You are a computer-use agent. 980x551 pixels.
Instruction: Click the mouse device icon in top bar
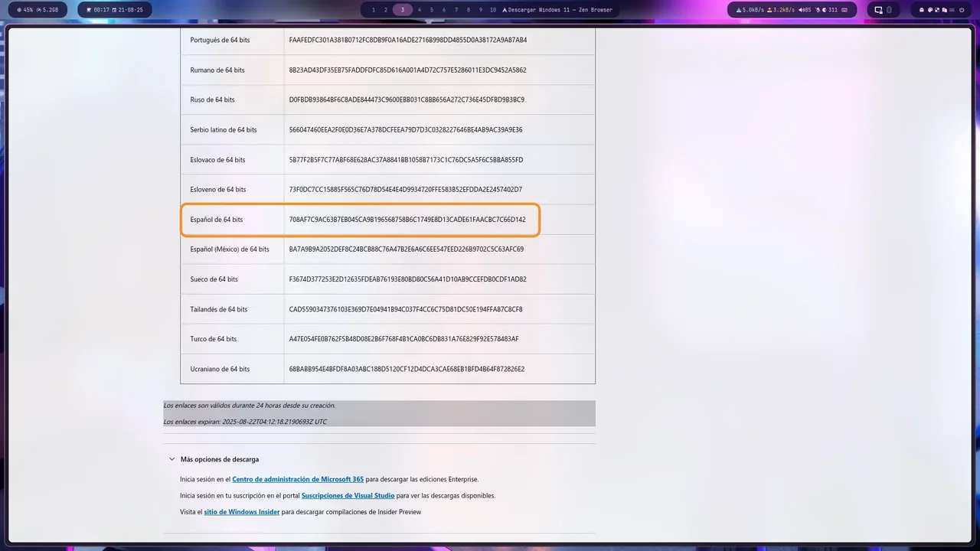(x=890, y=10)
